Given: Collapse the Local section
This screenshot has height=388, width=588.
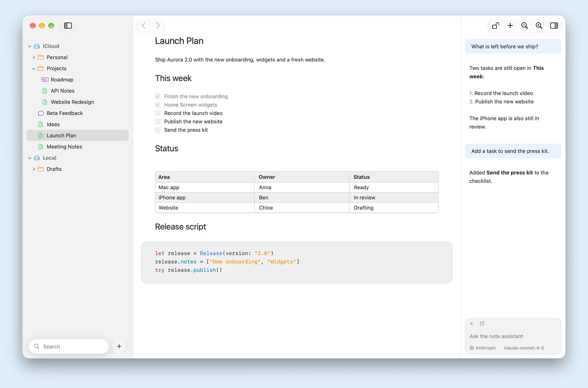Looking at the screenshot, I should click(30, 158).
